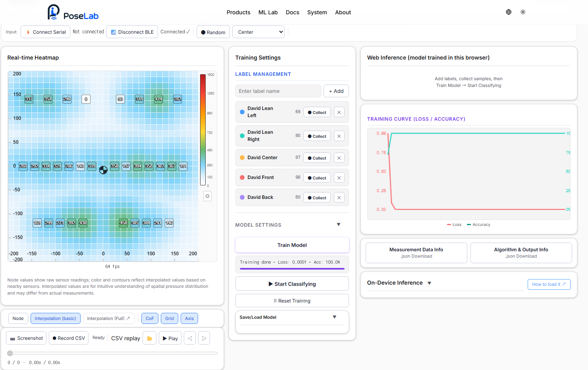Viewport: 588px width, 370px height.
Task: Expand the Model Settings section
Action: pyautogui.click(x=339, y=225)
